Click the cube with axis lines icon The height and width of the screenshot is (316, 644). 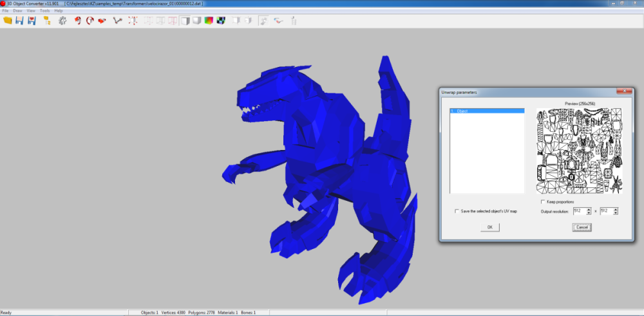pos(236,21)
